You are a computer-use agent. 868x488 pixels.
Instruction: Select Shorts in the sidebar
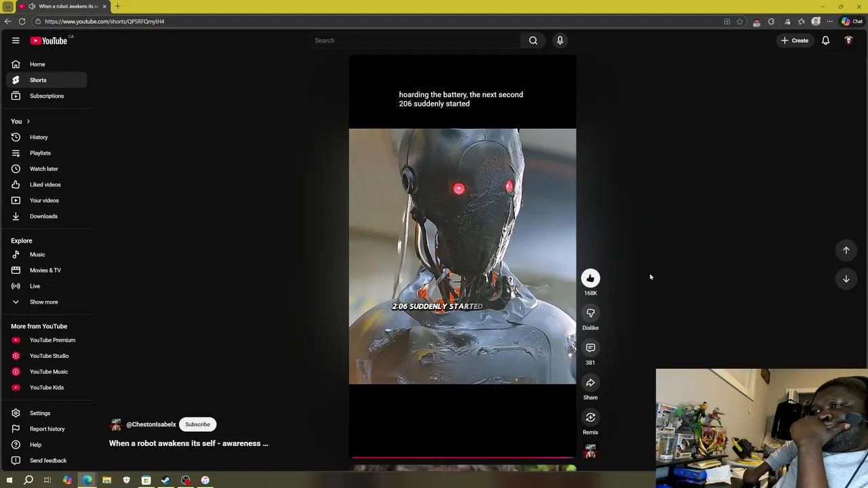click(x=47, y=80)
